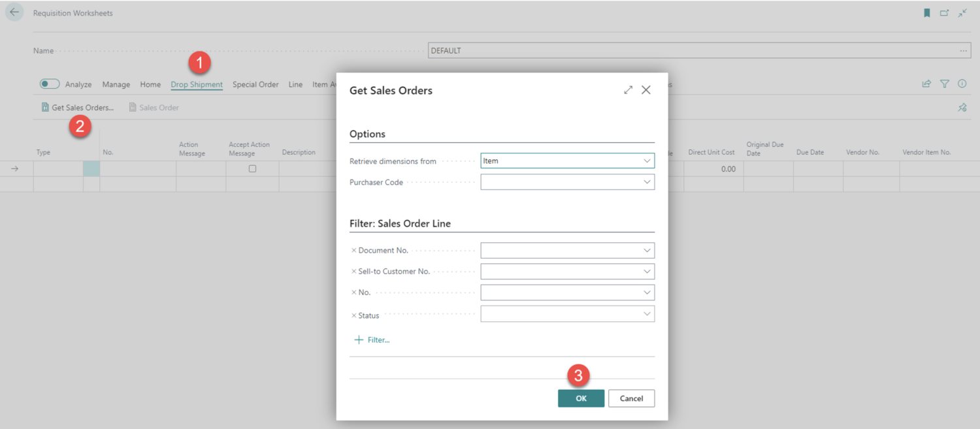Share the worksheet using the share icon
Image resolution: width=980 pixels, height=429 pixels.
[x=926, y=84]
